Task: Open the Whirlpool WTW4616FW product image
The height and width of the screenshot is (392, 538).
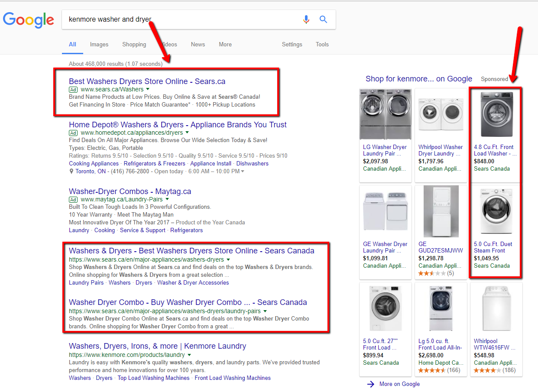Action: [x=496, y=308]
